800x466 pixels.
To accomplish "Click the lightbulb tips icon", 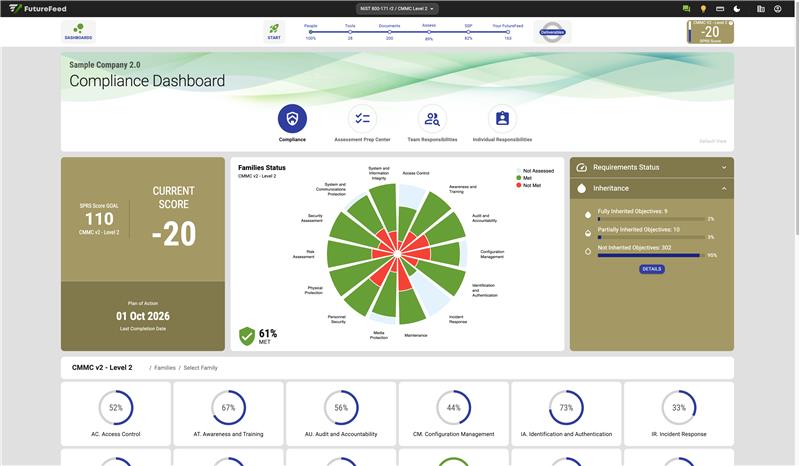I will pyautogui.click(x=703, y=9).
